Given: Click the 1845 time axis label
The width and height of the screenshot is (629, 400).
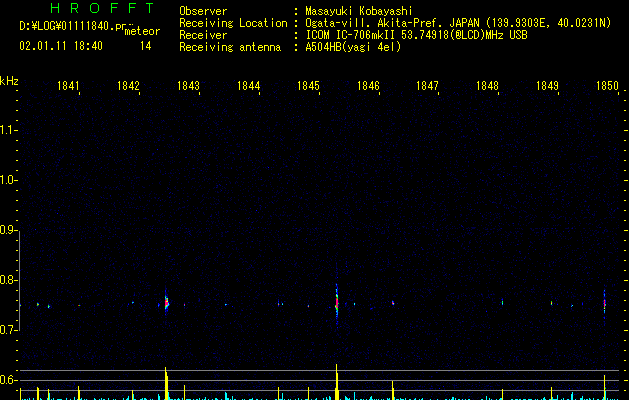Looking at the screenshot, I should [x=308, y=85].
